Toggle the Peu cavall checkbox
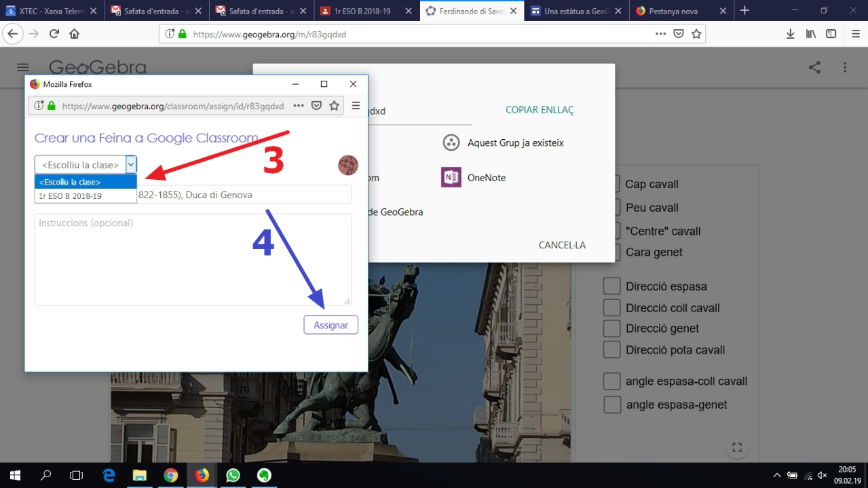The width and height of the screenshot is (868, 488). click(x=613, y=207)
